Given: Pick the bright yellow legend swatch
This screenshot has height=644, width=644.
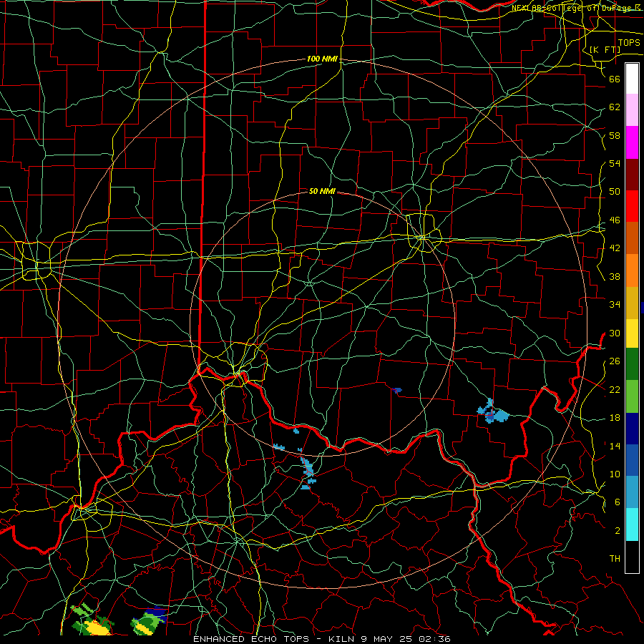Looking at the screenshot, I should coord(632,333).
